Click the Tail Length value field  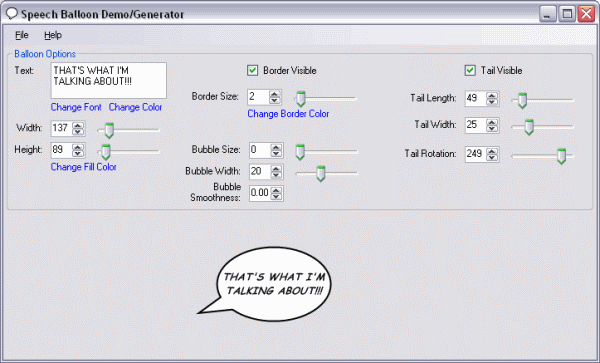476,99
